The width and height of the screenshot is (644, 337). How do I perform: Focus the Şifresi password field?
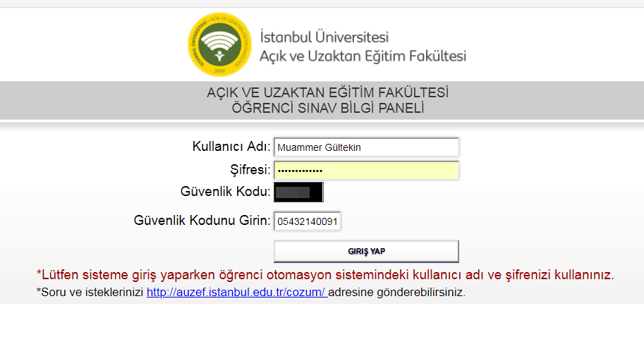366,171
